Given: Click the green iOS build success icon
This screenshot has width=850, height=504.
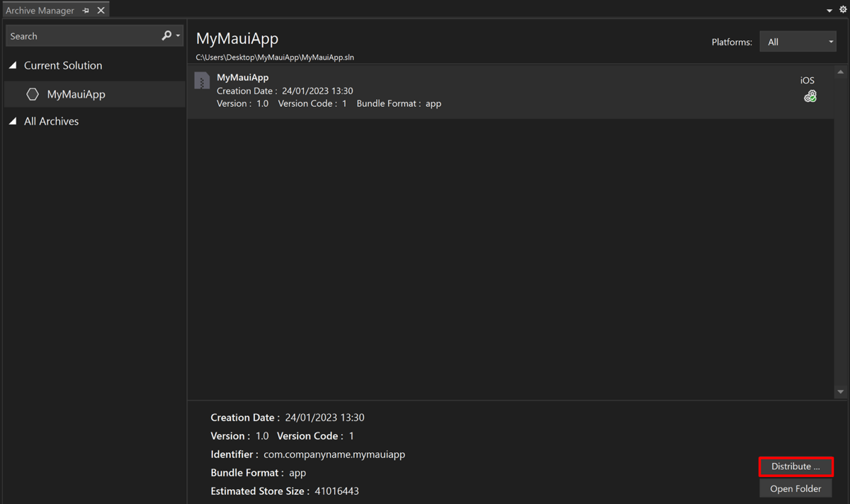Looking at the screenshot, I should [810, 96].
